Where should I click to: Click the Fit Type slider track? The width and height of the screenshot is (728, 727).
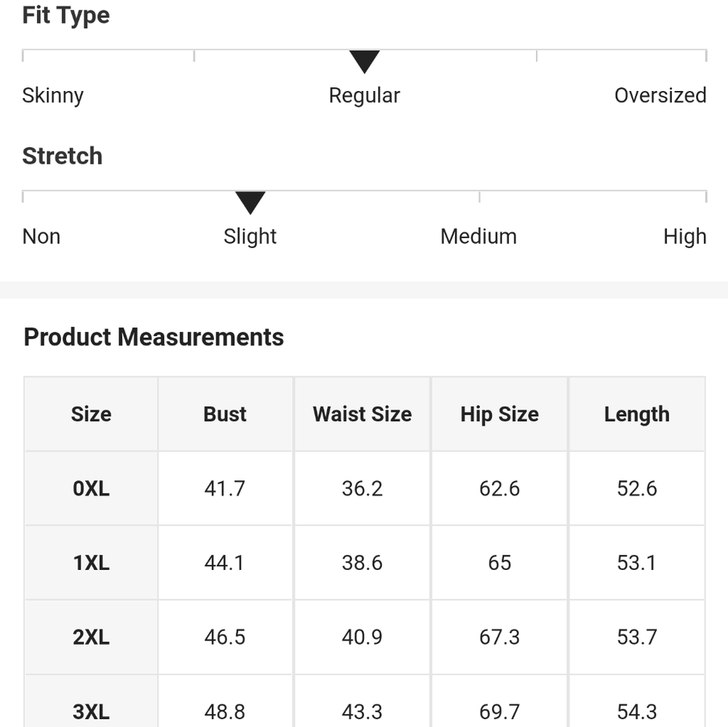click(365, 55)
